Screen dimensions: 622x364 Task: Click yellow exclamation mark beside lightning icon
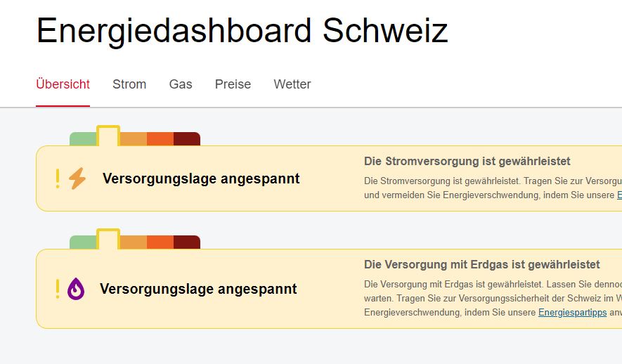click(58, 178)
